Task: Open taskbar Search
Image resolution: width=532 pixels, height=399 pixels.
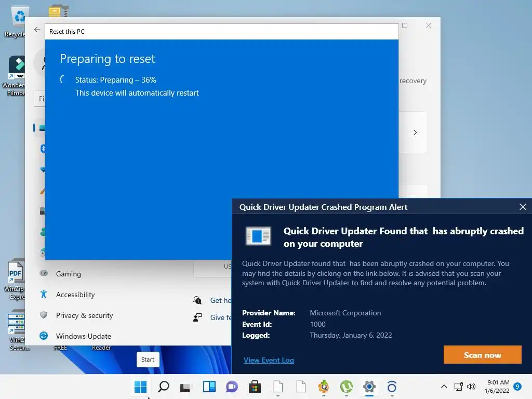Action: click(x=164, y=387)
